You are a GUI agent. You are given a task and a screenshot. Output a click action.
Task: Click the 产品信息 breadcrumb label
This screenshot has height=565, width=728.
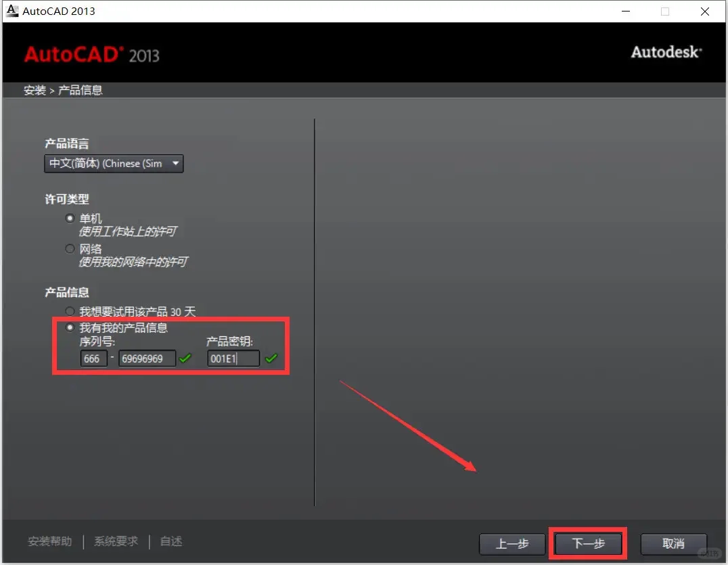(x=80, y=89)
